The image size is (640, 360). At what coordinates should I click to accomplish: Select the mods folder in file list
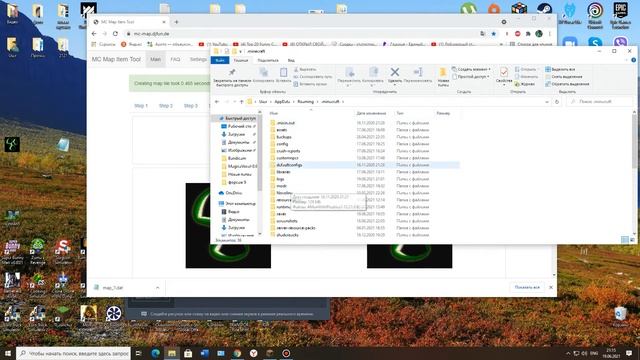click(281, 186)
